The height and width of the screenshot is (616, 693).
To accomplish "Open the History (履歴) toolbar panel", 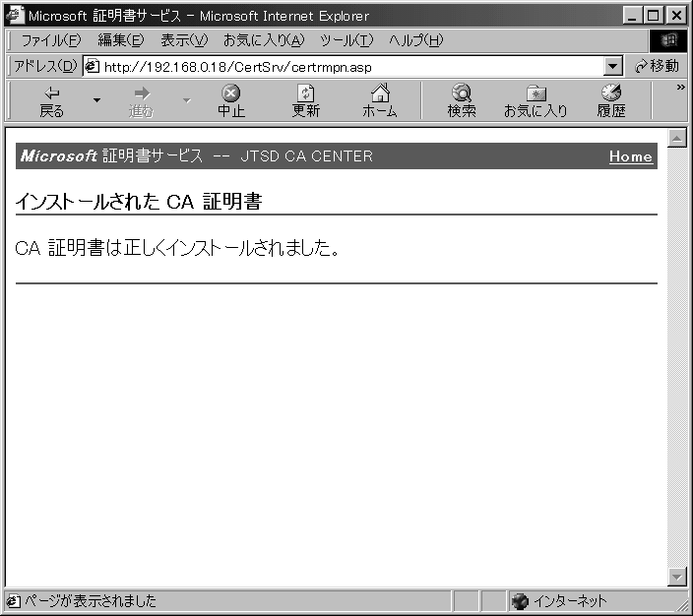I will pos(611,101).
